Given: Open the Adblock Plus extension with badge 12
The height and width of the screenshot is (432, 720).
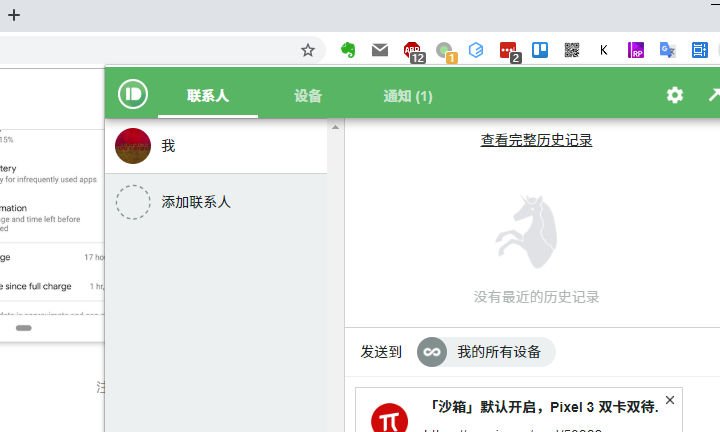Looking at the screenshot, I should (414, 51).
